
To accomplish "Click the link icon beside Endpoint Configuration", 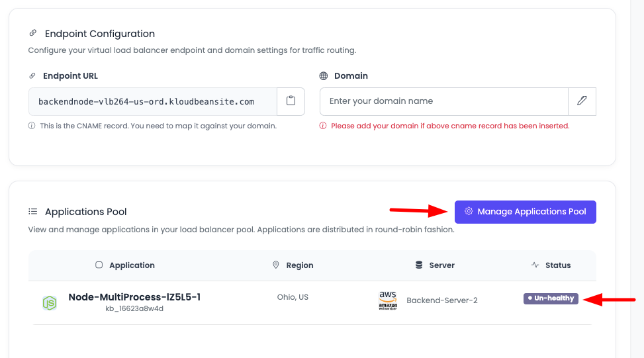I will pyautogui.click(x=33, y=34).
